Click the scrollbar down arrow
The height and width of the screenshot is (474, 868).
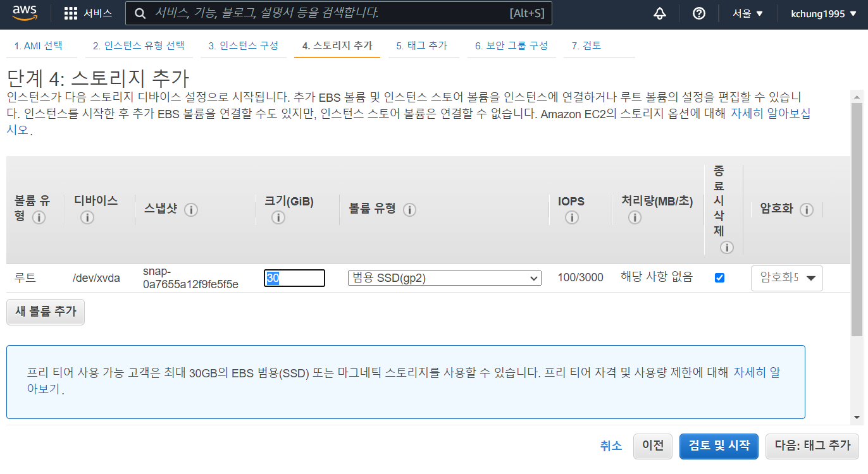click(857, 417)
